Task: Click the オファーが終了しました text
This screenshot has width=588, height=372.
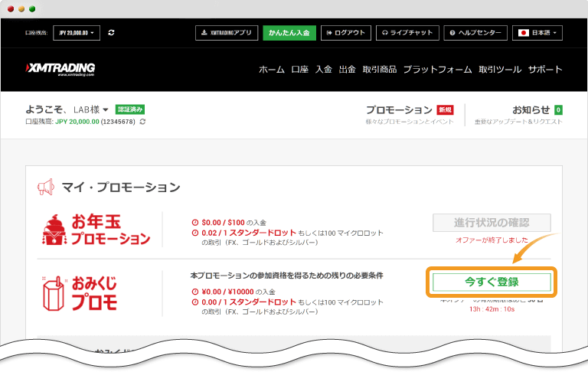Action: [x=492, y=240]
